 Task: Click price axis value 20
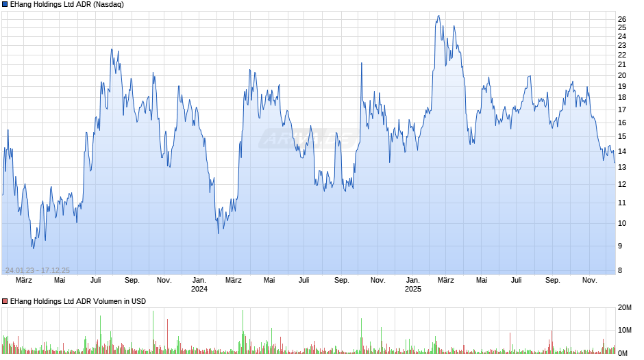(622, 75)
